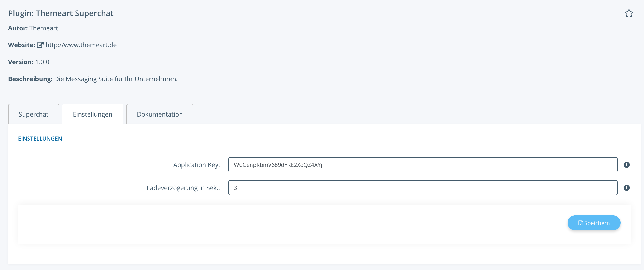
Task: Switch to the Dokumentation tab
Action: [x=160, y=114]
